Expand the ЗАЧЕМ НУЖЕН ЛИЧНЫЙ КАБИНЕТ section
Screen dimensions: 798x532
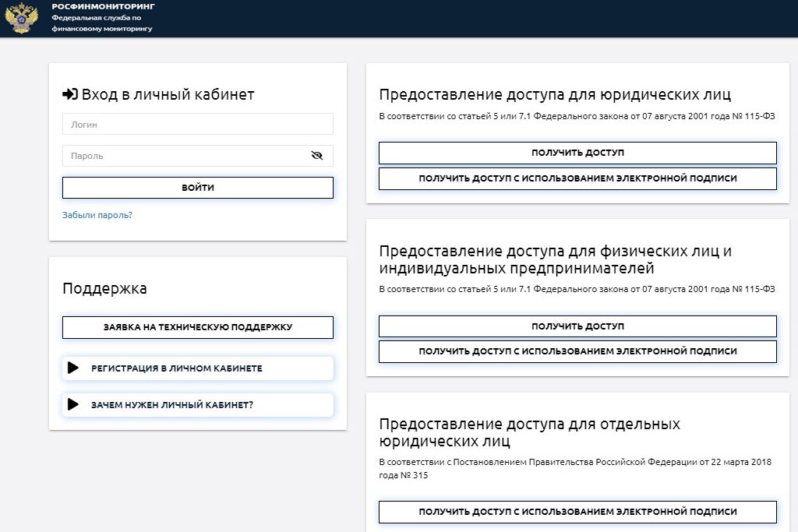pyautogui.click(x=197, y=405)
